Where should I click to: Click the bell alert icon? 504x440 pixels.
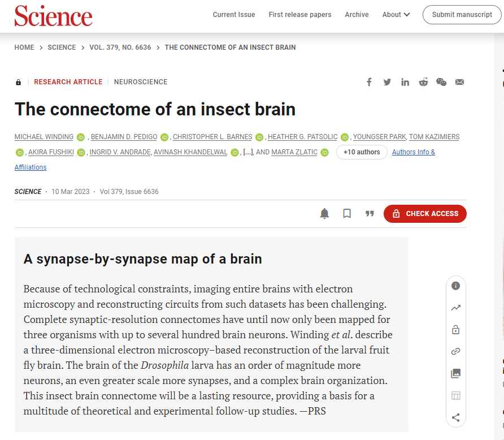[x=325, y=214]
